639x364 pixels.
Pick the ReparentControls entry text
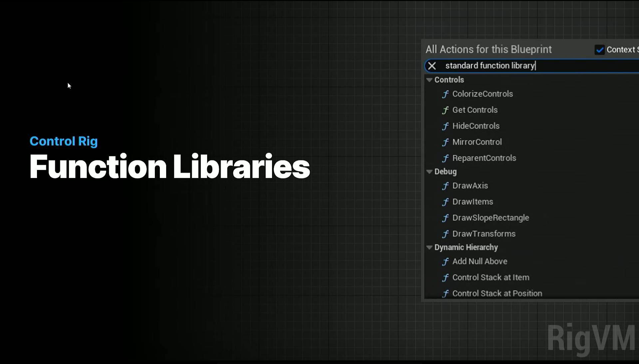484,158
